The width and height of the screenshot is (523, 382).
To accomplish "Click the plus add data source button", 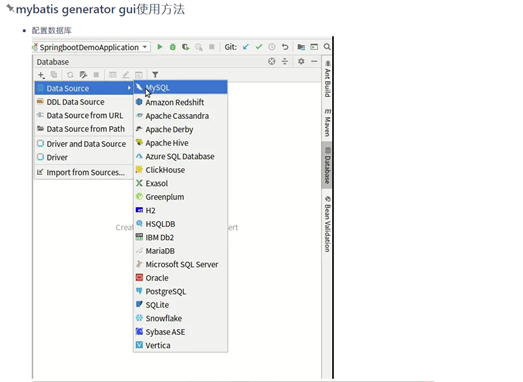I will (41, 75).
